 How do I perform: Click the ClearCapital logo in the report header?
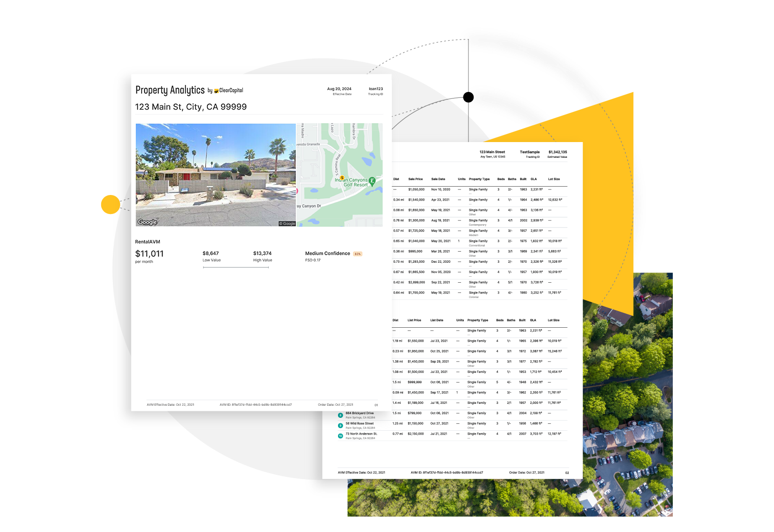click(229, 90)
